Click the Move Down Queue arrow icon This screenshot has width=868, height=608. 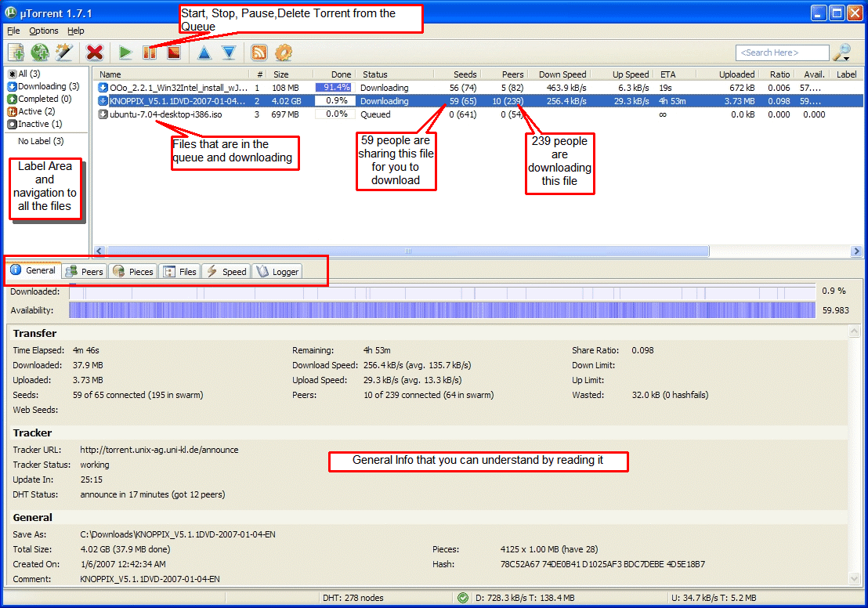[229, 52]
